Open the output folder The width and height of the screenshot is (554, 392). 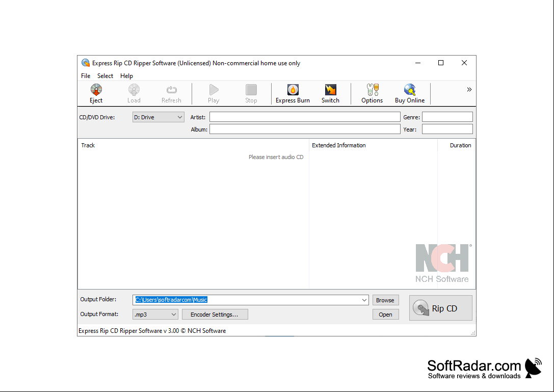385,314
